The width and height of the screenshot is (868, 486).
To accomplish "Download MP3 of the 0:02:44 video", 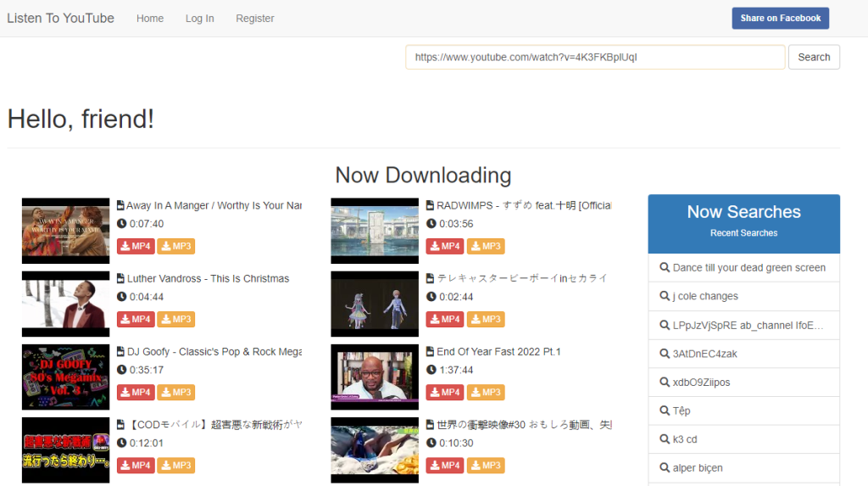I will (486, 319).
